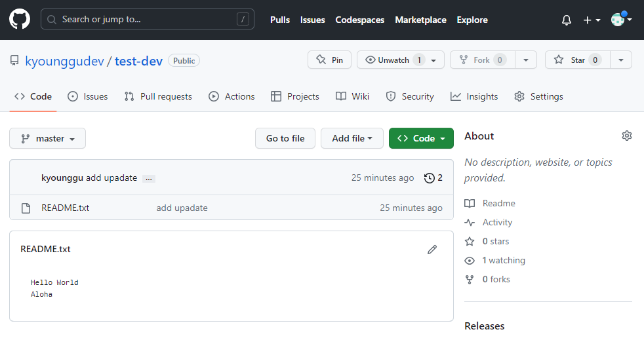Open add upadate message in README.txt row
Image resolution: width=644 pixels, height=338 pixels.
182,208
